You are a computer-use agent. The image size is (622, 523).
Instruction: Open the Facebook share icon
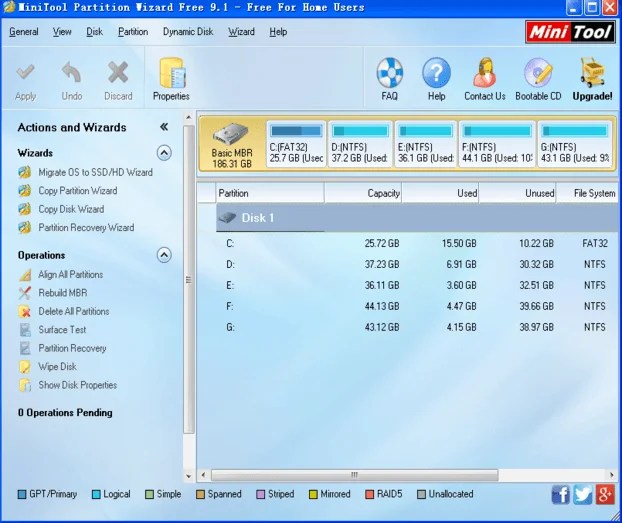tap(561, 494)
